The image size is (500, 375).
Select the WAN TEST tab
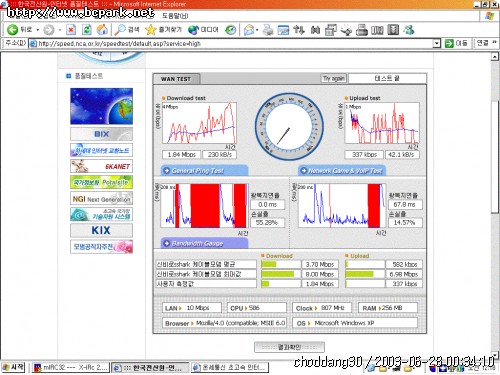(176, 79)
